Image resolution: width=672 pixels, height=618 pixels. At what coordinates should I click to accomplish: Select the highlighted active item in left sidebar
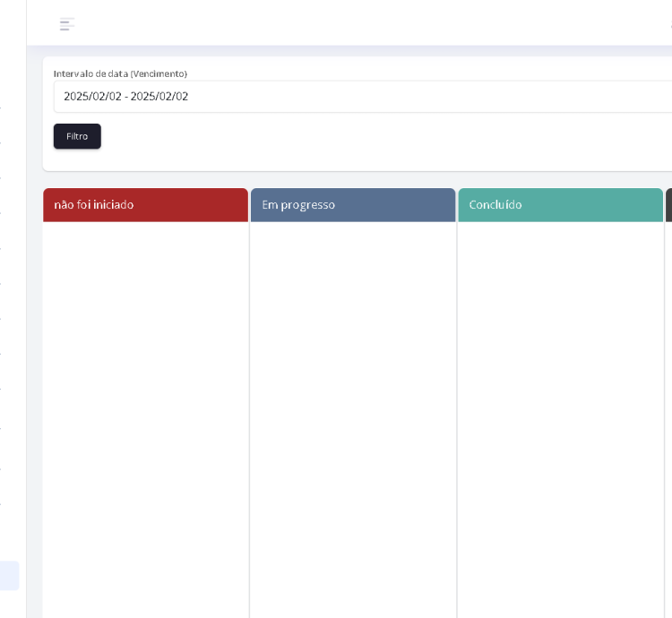(x=9, y=575)
